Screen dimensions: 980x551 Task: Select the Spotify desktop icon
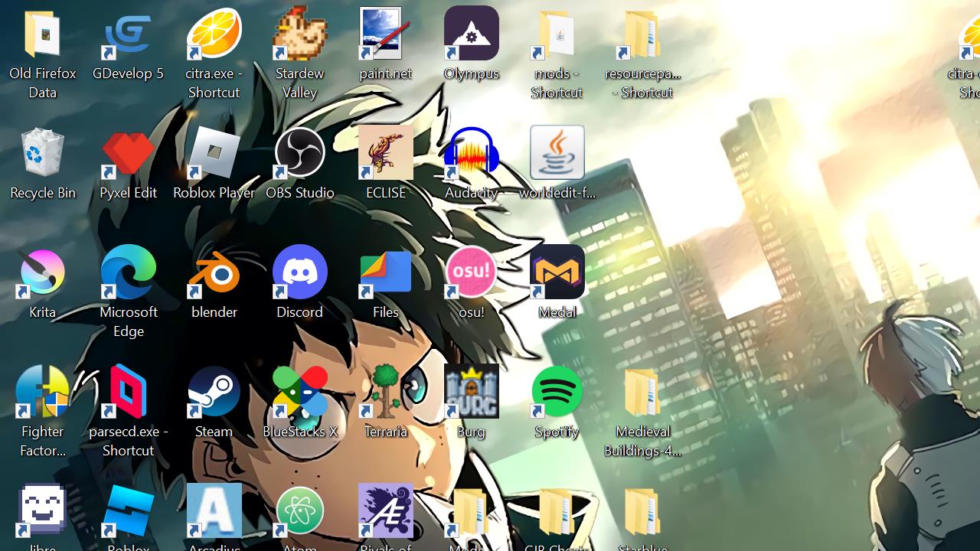point(557,393)
